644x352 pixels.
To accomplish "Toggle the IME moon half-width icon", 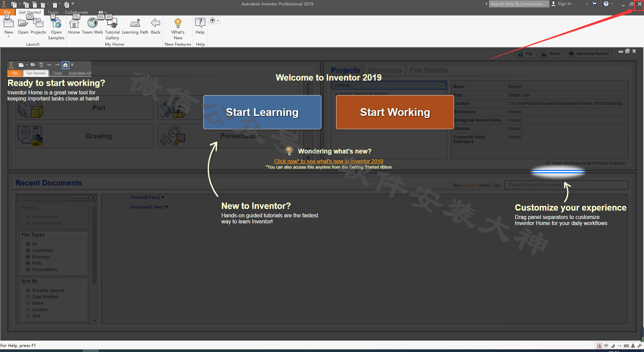I will click(x=613, y=346).
